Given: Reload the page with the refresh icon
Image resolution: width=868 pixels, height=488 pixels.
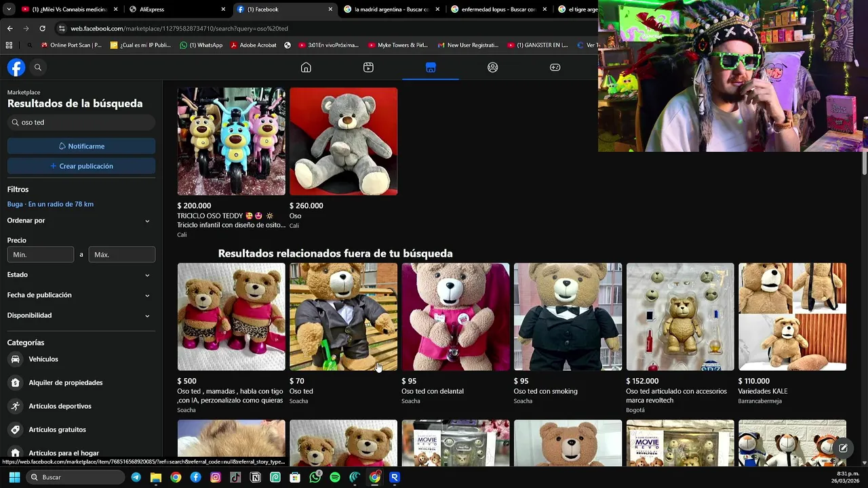Looking at the screenshot, I should 42,28.
